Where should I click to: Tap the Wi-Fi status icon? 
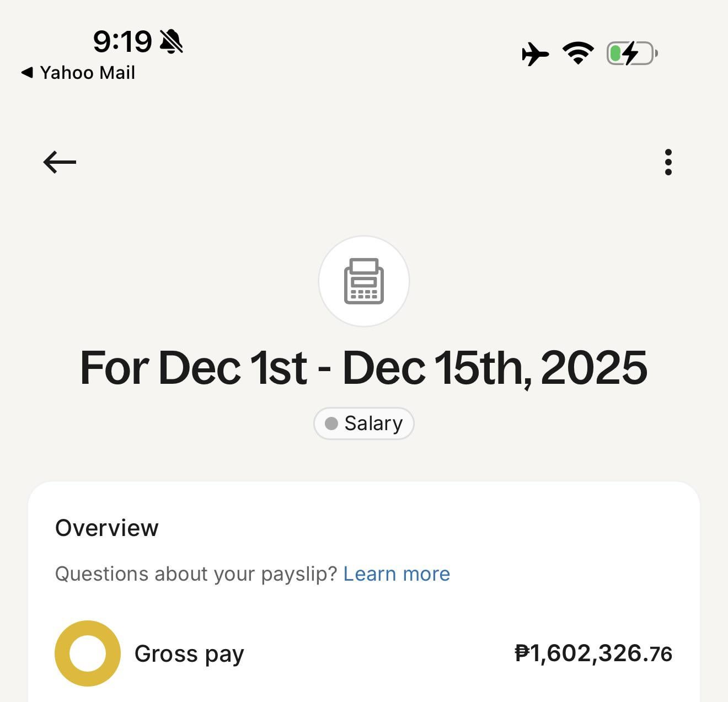(x=577, y=53)
